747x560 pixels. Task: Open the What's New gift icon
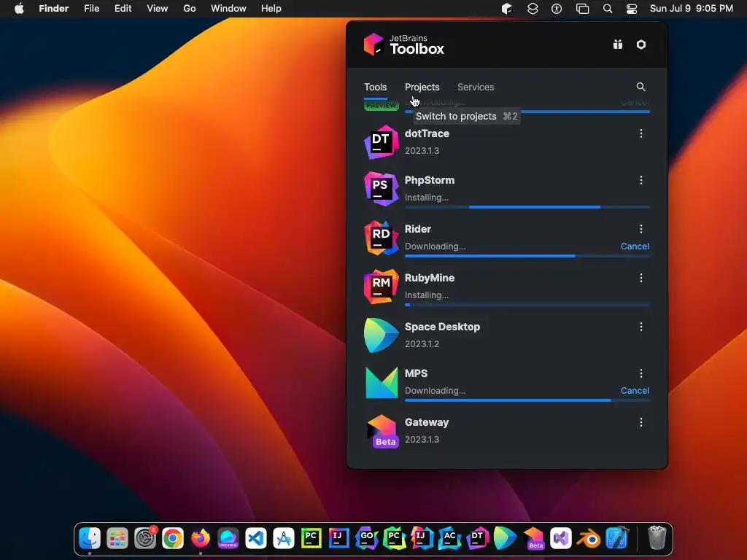point(617,44)
